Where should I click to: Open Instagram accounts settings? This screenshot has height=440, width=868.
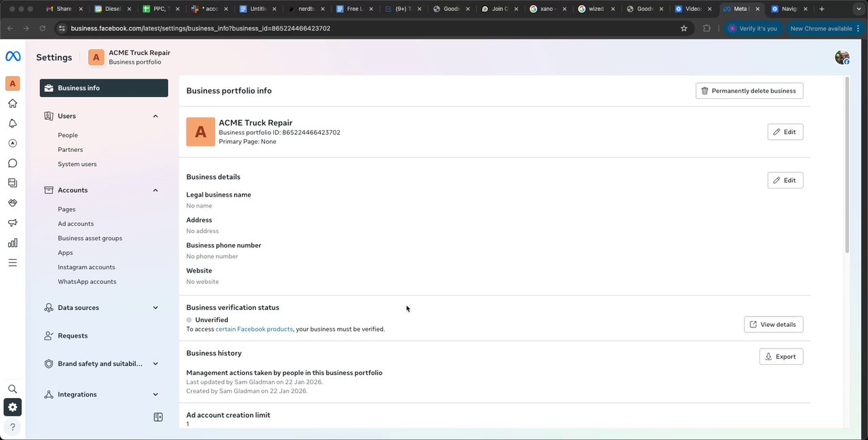coord(86,267)
